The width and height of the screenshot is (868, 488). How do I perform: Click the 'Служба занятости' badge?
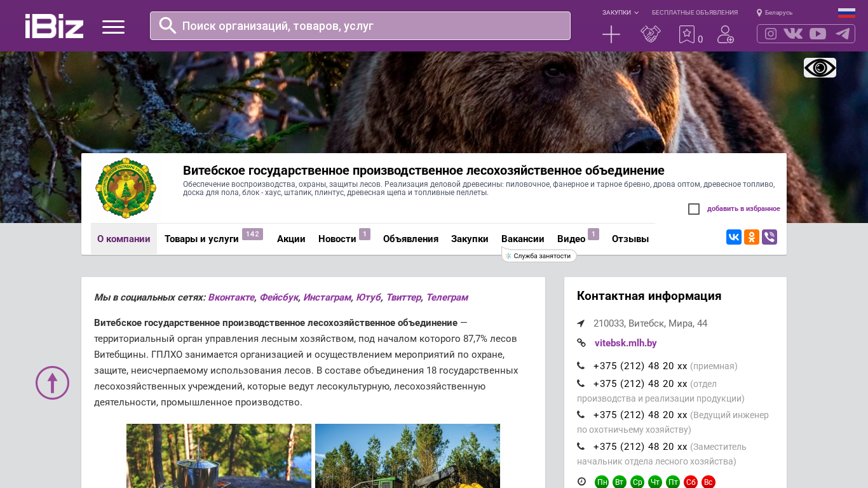(x=539, y=255)
